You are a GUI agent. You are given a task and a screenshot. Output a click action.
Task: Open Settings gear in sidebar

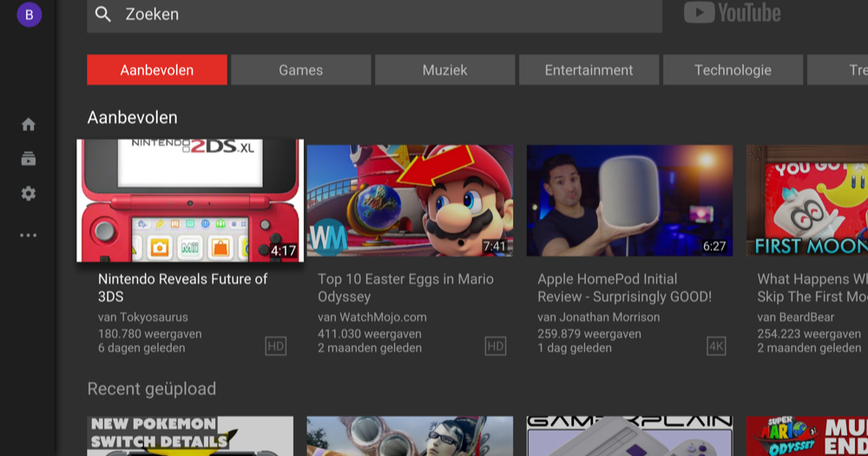29,194
